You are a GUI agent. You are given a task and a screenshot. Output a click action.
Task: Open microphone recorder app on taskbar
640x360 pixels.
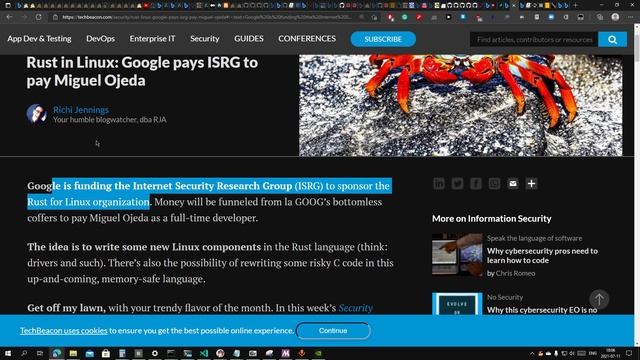tap(302, 353)
